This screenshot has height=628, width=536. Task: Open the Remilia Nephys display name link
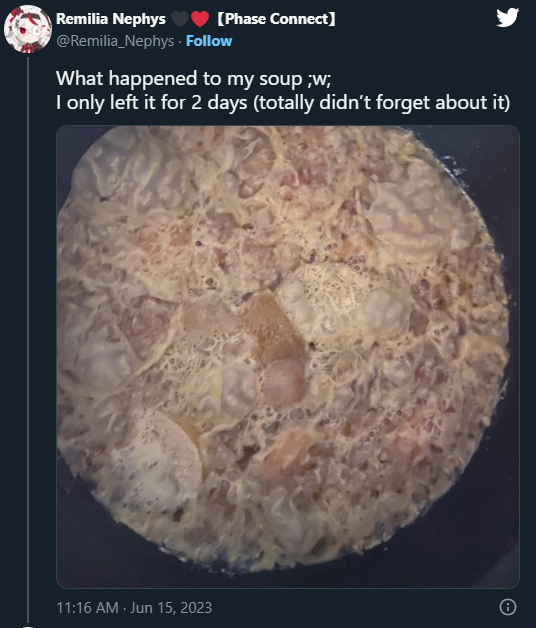[111, 19]
